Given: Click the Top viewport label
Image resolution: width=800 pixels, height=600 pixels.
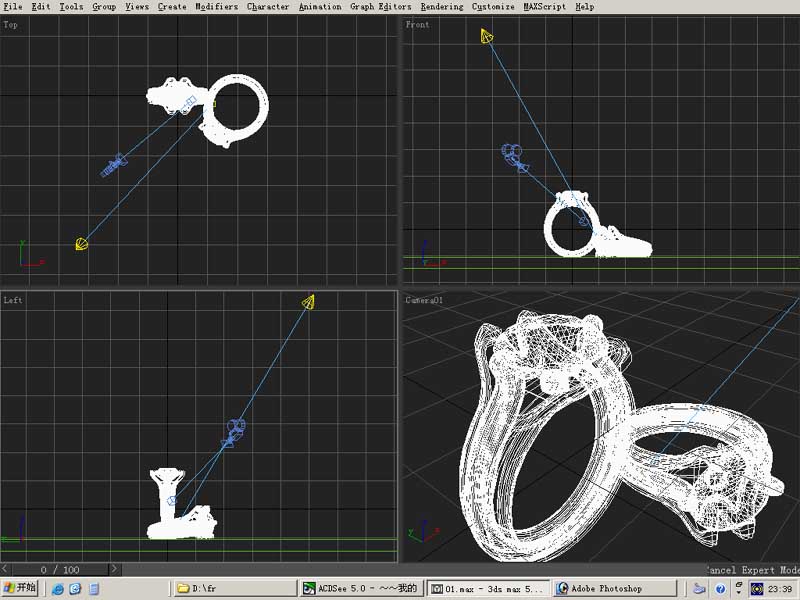Looking at the screenshot, I should coord(10,24).
